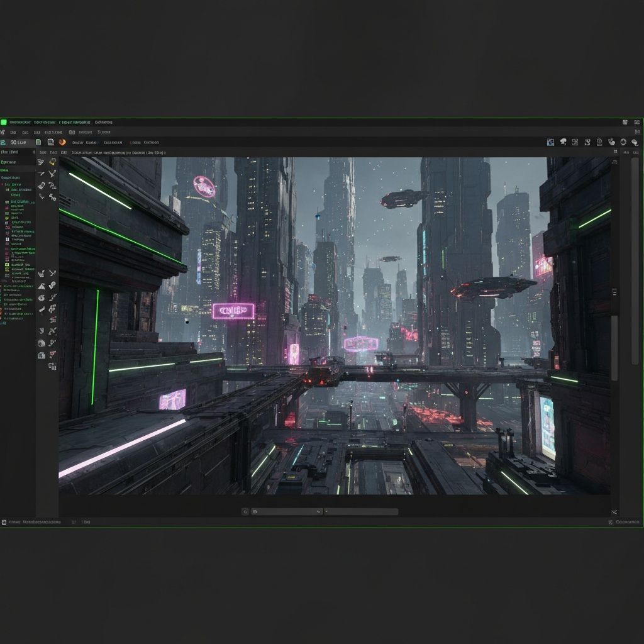The image size is (644, 644).
Task: Click the last icon in the top-right toolbar
Action: 635,142
